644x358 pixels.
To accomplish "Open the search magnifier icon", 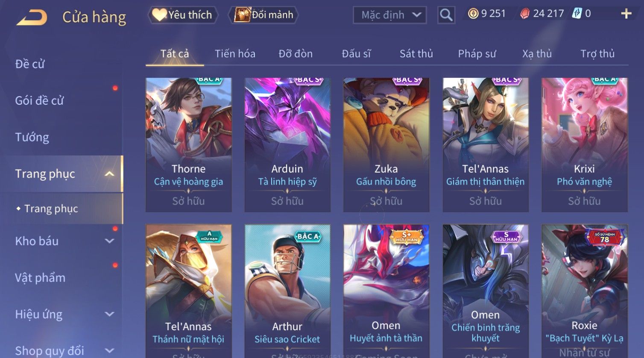I will (x=446, y=15).
